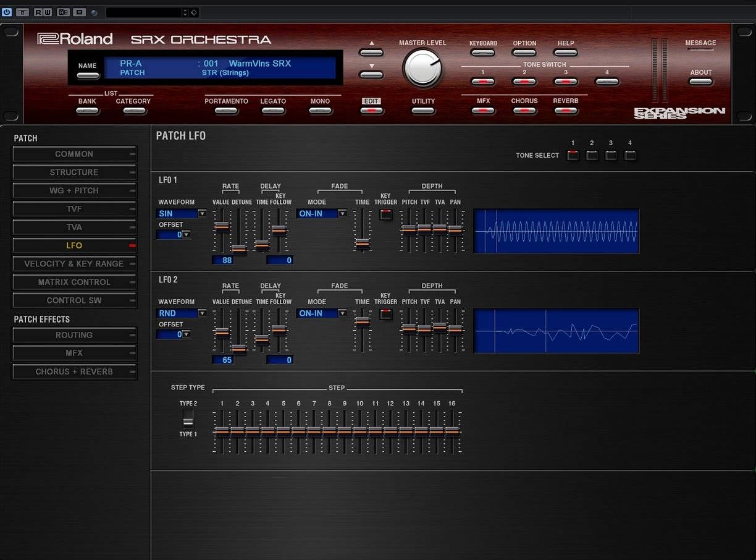Toggle the plugin power/bypass icon
Image resolution: width=756 pixels, height=560 pixels.
click(x=7, y=12)
